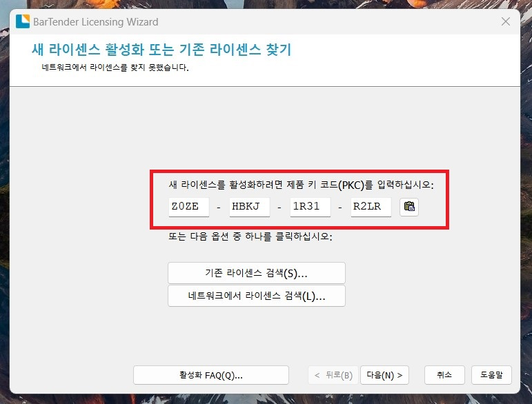Click the 다음(N) > next button
532x404 pixels.
pyautogui.click(x=385, y=375)
